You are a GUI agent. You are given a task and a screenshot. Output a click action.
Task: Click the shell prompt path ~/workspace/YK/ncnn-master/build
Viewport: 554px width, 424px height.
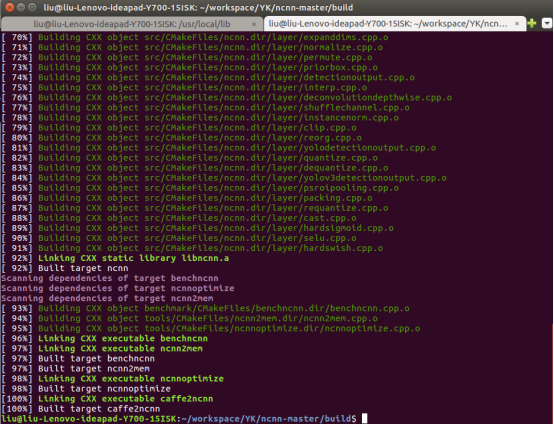point(266,419)
